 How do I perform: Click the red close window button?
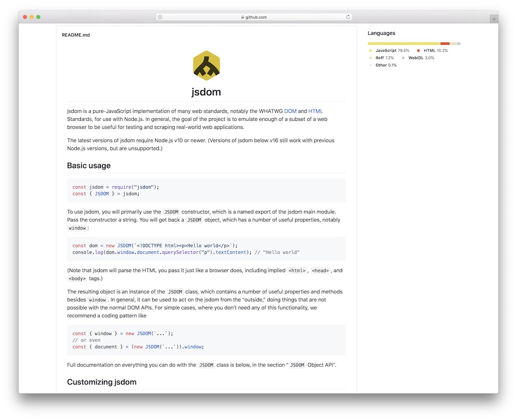click(25, 17)
